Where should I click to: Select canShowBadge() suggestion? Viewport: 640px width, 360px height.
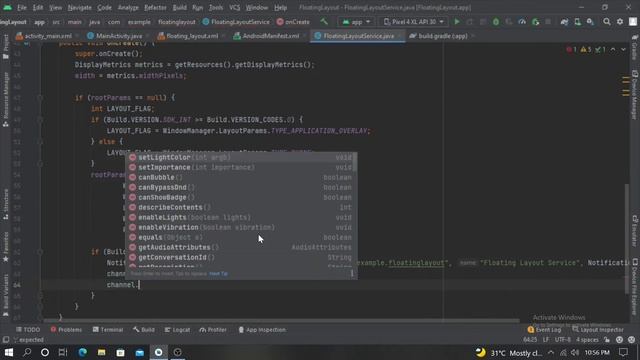coord(241,197)
